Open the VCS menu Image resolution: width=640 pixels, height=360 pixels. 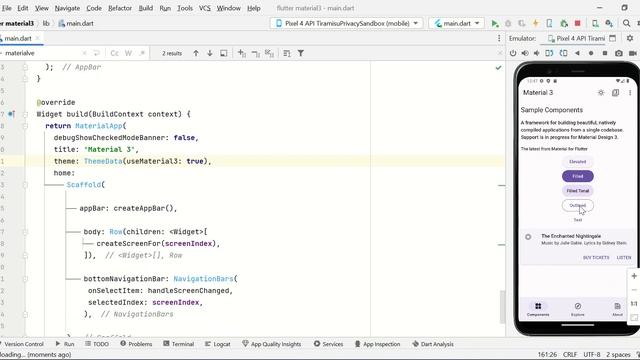(204, 8)
